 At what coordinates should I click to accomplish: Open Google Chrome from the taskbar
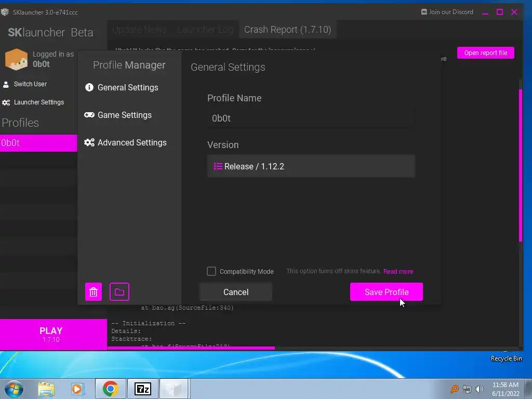click(x=110, y=389)
